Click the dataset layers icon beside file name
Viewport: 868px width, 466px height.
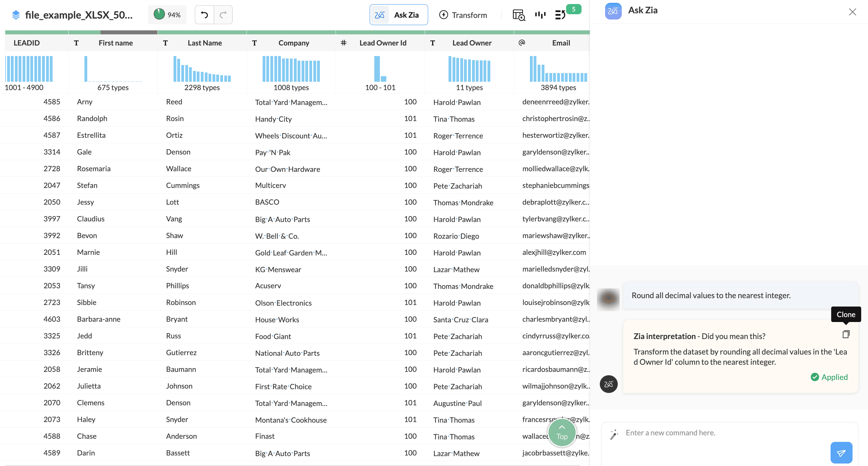[x=16, y=15]
